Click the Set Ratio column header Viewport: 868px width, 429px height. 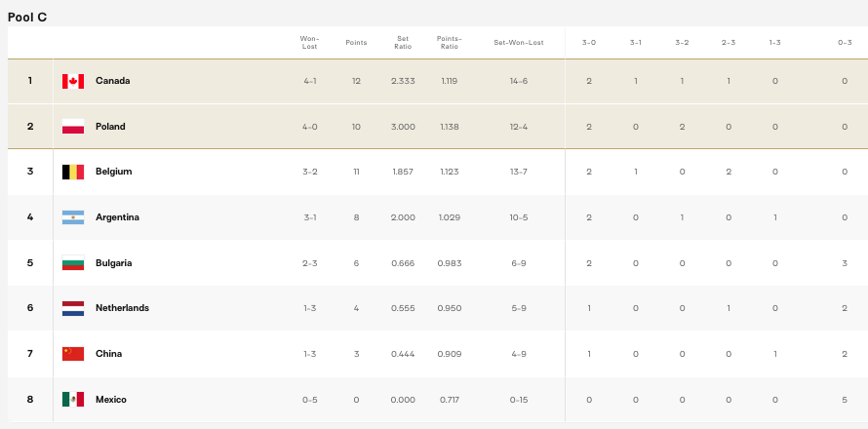pyautogui.click(x=403, y=42)
